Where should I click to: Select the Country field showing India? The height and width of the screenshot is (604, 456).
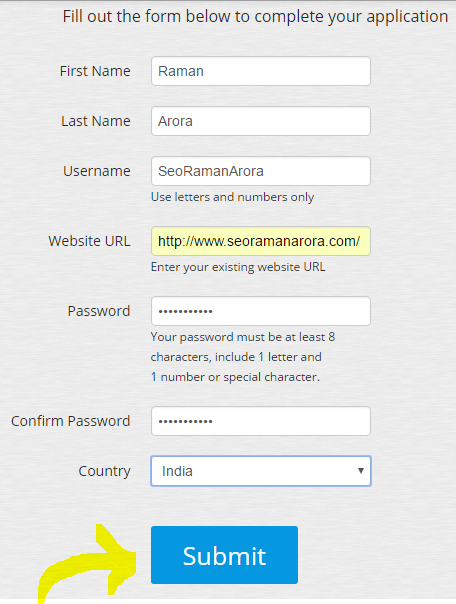click(261, 471)
